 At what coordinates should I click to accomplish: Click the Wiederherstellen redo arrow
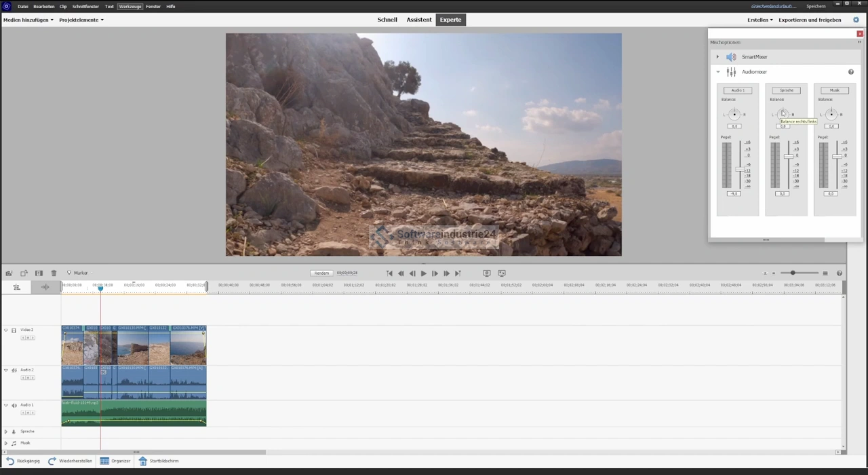point(52,461)
